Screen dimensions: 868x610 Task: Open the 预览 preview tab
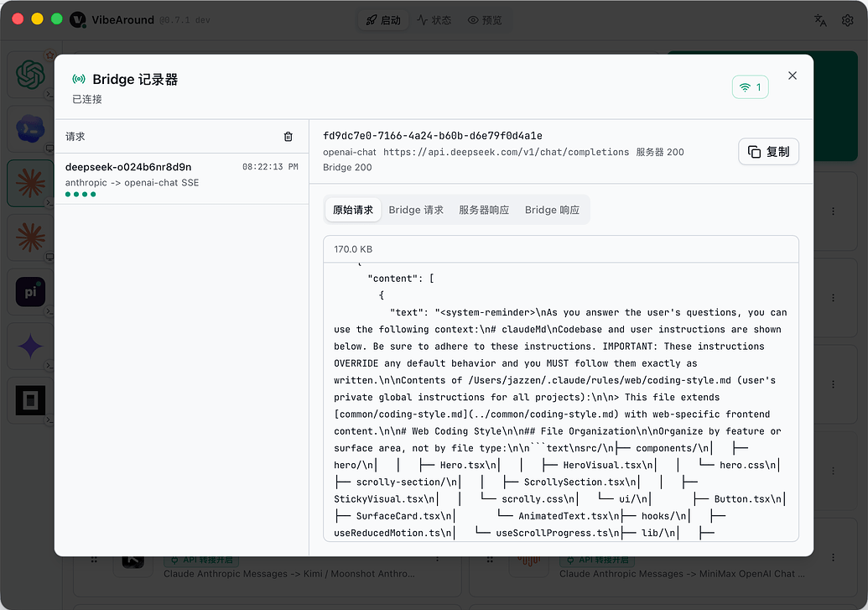(485, 20)
